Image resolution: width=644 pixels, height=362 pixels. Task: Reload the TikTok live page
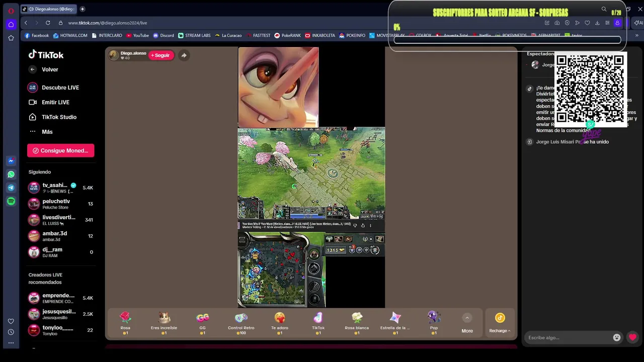click(x=48, y=23)
